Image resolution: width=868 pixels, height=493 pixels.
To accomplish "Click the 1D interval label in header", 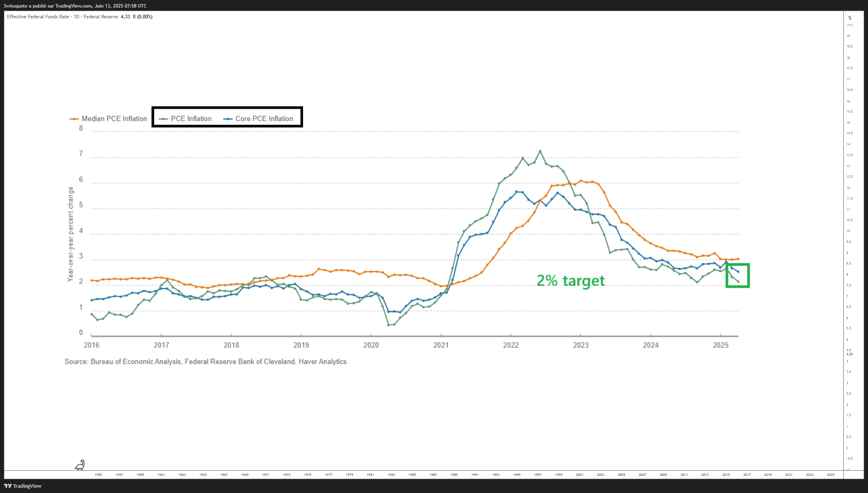I will pos(76,17).
